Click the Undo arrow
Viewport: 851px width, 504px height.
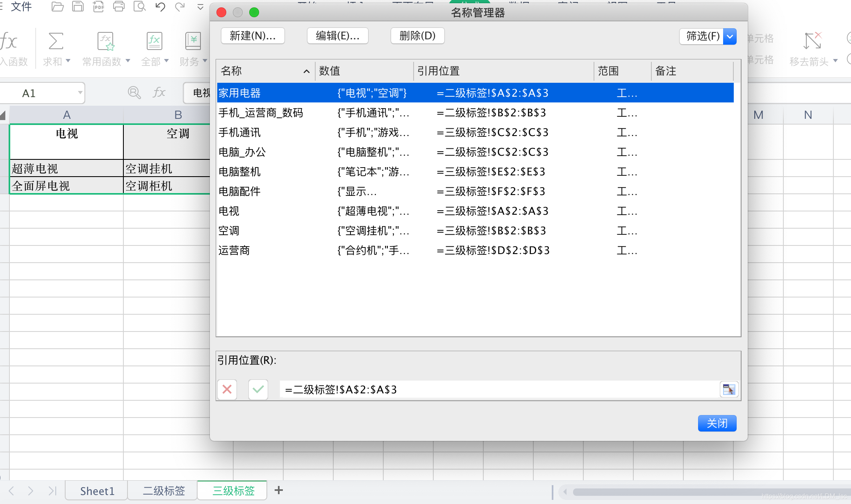160,7
